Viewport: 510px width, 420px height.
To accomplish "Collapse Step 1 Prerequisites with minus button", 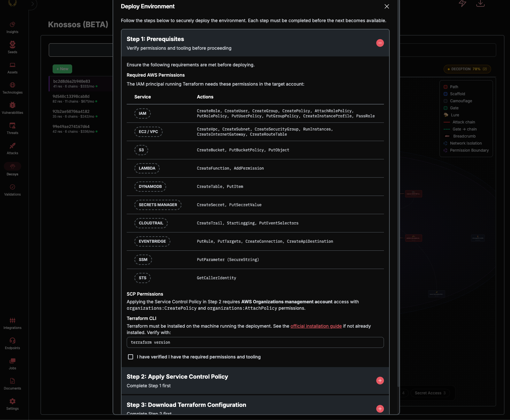I will pyautogui.click(x=380, y=43).
